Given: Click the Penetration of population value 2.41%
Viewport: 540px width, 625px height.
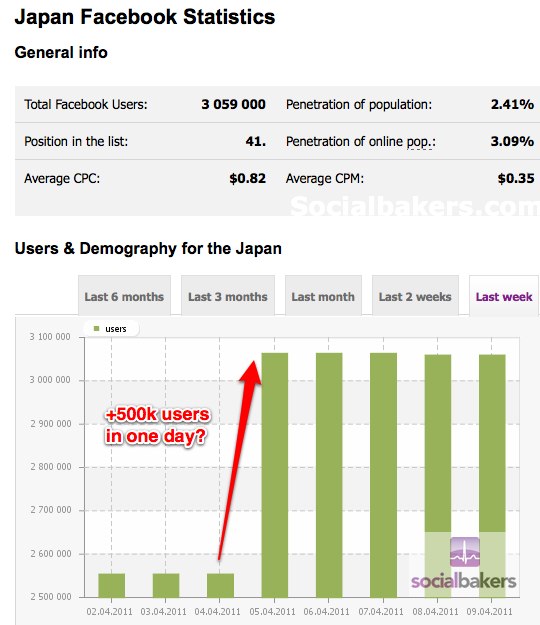Looking at the screenshot, I should (x=512, y=104).
